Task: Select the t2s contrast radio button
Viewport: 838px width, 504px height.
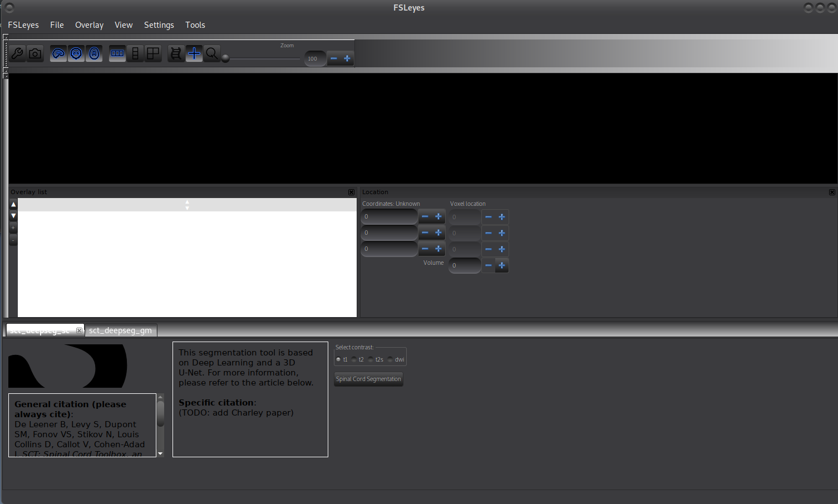Action: 371,359
